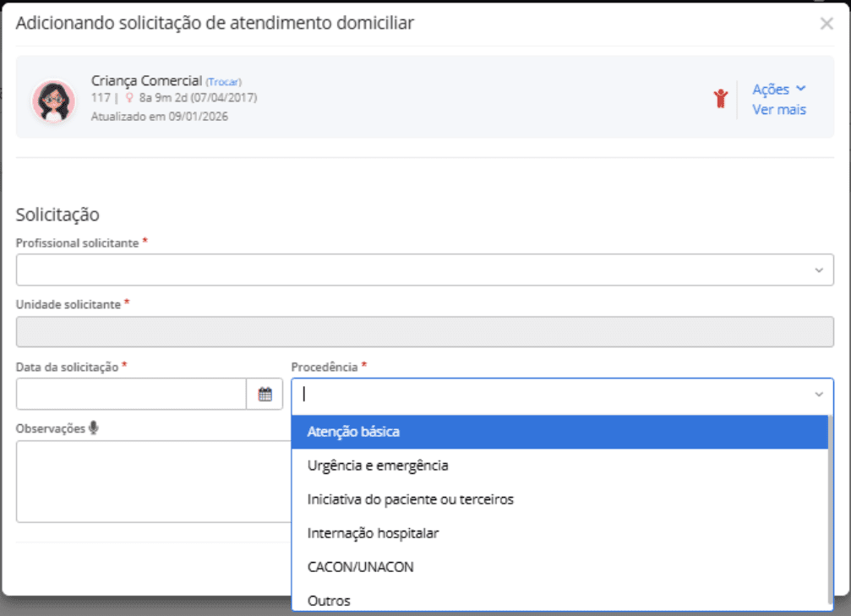Click the Trocar link next to patient name
Image resolution: width=851 pixels, height=616 pixels.
pyautogui.click(x=224, y=82)
